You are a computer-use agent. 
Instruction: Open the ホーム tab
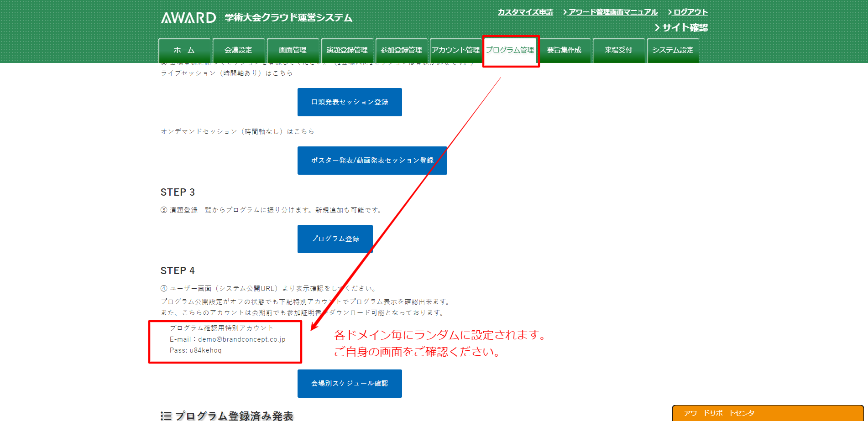point(184,50)
